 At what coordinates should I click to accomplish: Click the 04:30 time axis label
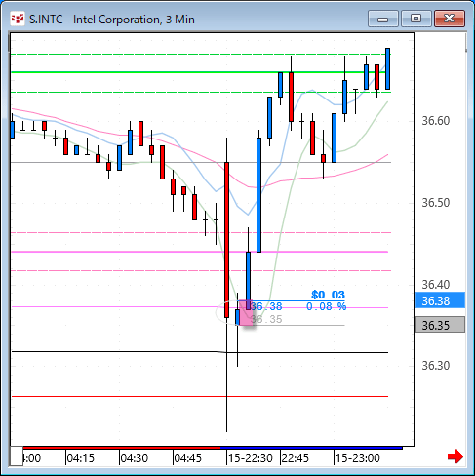[x=134, y=458]
